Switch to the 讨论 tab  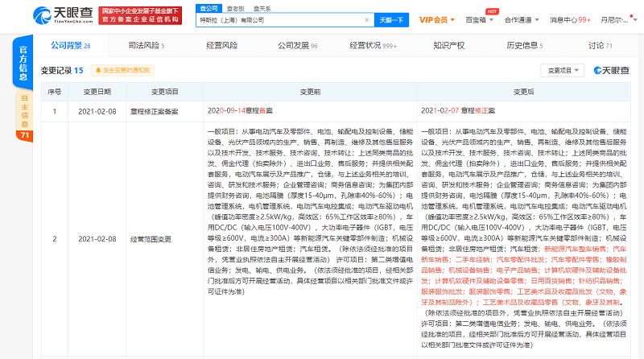point(600,46)
